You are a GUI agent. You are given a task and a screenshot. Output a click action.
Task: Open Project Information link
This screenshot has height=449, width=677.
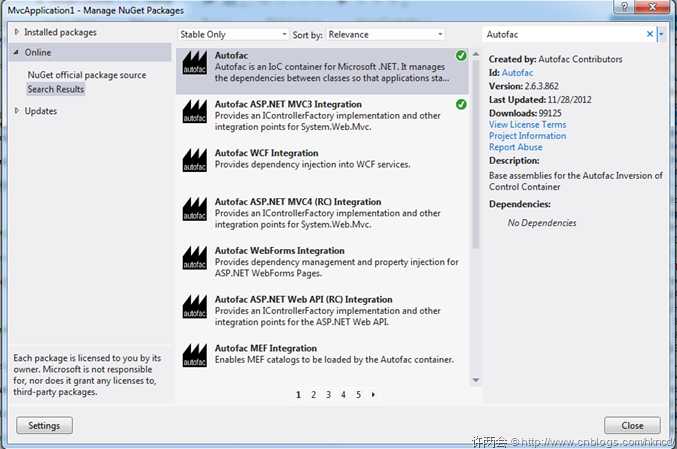pyautogui.click(x=527, y=136)
